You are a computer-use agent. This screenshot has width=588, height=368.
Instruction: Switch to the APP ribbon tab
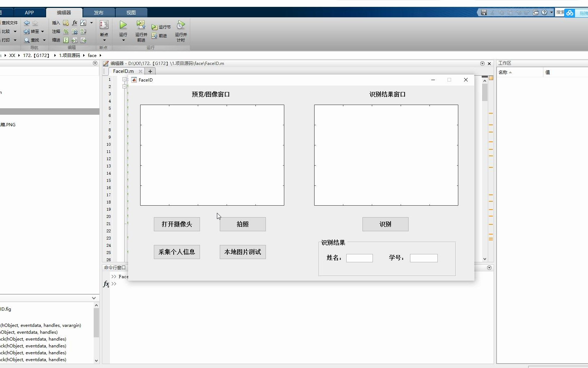pos(30,12)
